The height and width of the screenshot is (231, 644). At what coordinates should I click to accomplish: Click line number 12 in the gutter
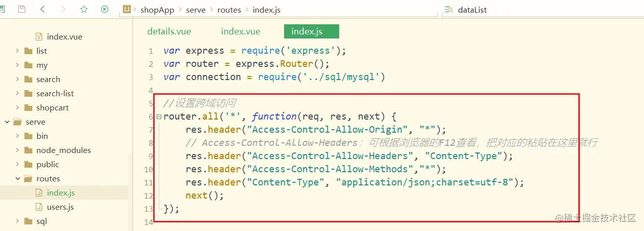148,196
